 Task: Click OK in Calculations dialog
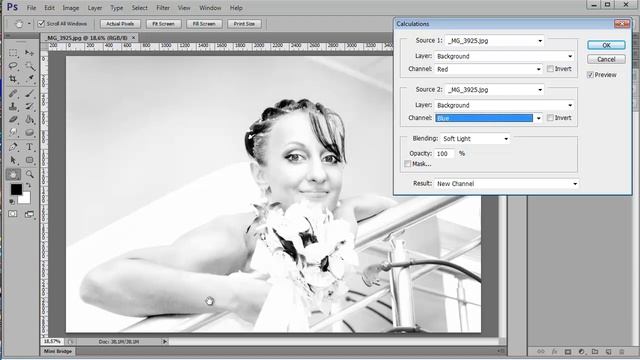pos(606,45)
